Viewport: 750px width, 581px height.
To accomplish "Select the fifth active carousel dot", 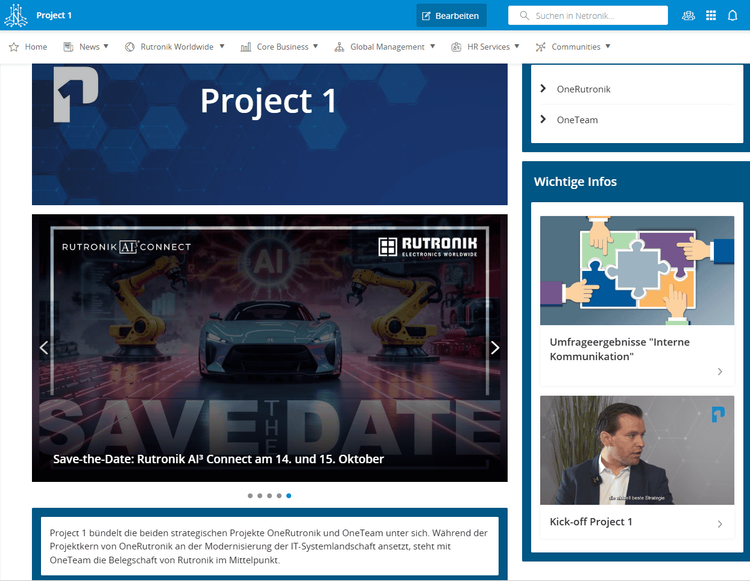I will point(288,496).
